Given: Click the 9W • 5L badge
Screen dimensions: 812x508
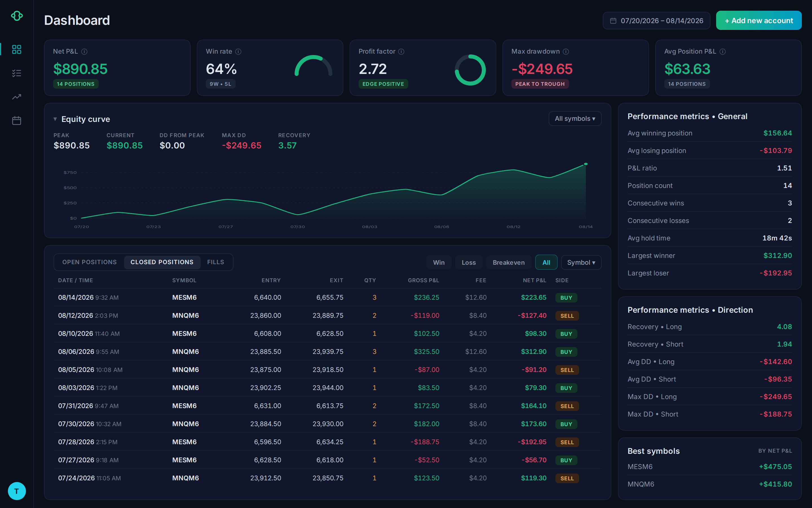Looking at the screenshot, I should click(220, 84).
